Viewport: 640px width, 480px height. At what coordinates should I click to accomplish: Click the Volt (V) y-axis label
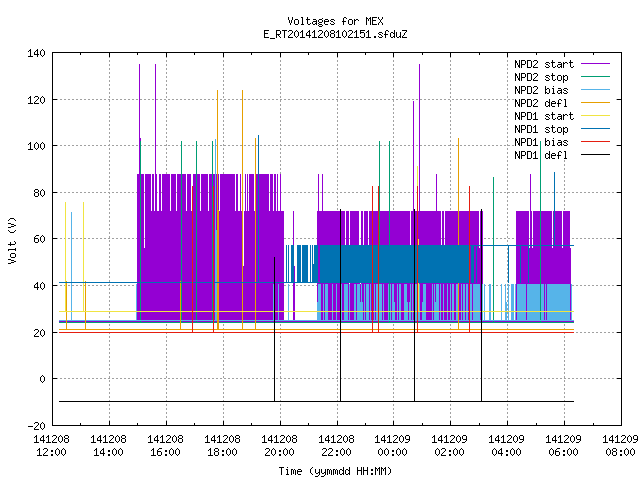pyautogui.click(x=13, y=240)
